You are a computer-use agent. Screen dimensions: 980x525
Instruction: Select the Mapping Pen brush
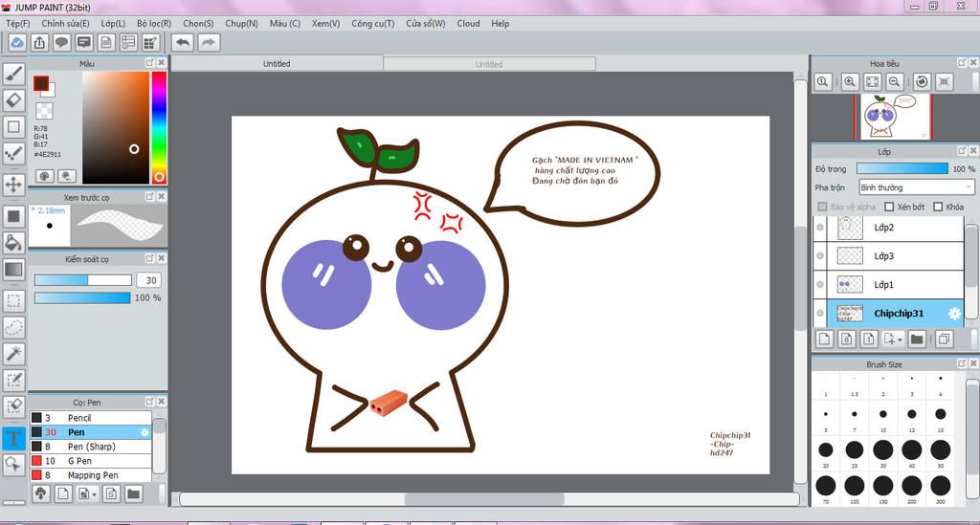tap(91, 475)
